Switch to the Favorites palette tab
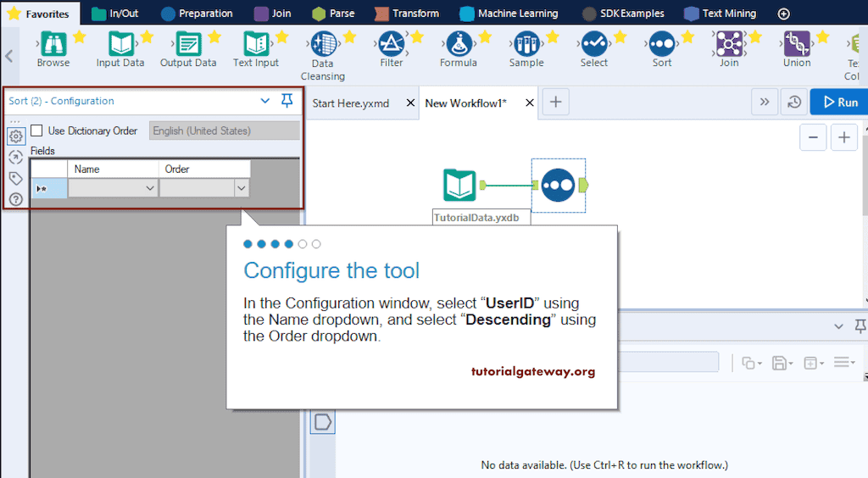868x478 pixels. pos(39,14)
